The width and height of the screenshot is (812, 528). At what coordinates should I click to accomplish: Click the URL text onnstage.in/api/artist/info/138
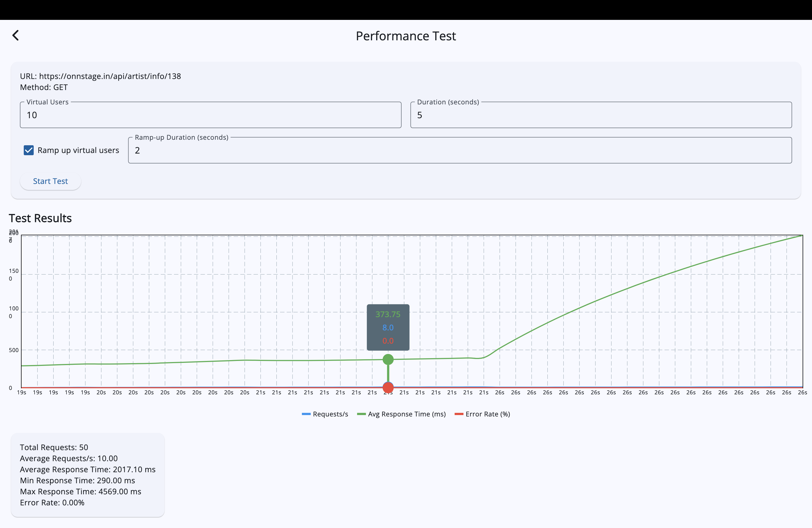click(110, 76)
